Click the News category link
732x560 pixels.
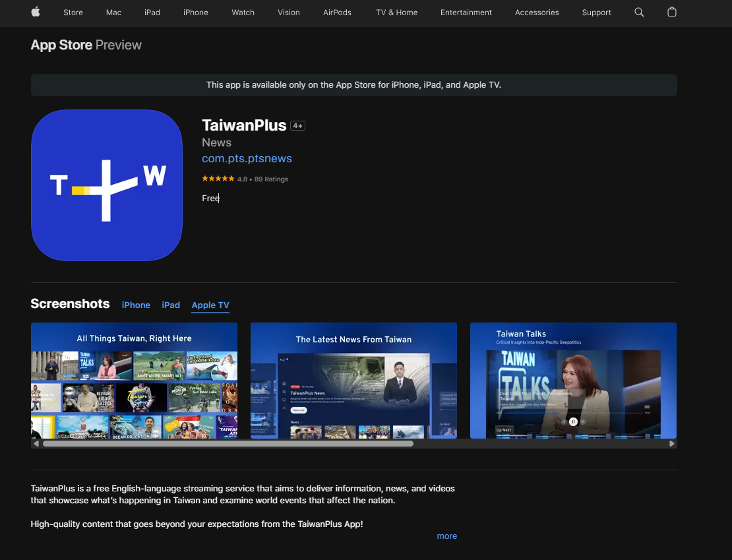click(216, 142)
